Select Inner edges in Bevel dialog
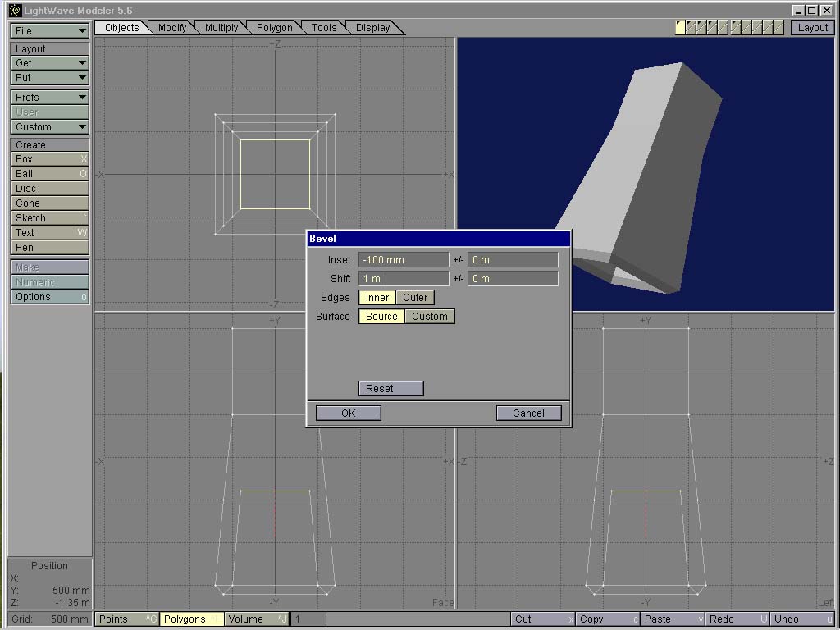Viewport: 840px width, 630px height. click(377, 297)
